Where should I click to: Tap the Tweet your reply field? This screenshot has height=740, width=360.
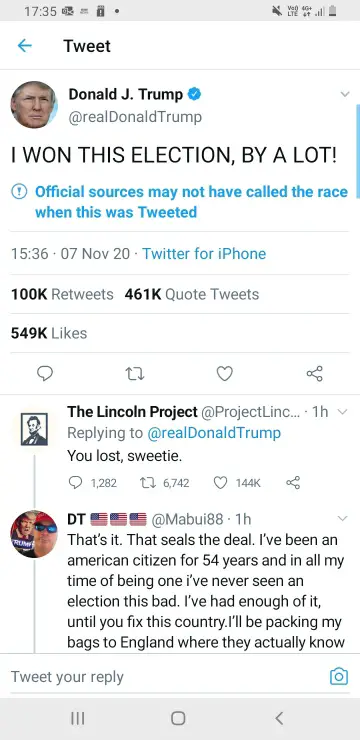165,677
